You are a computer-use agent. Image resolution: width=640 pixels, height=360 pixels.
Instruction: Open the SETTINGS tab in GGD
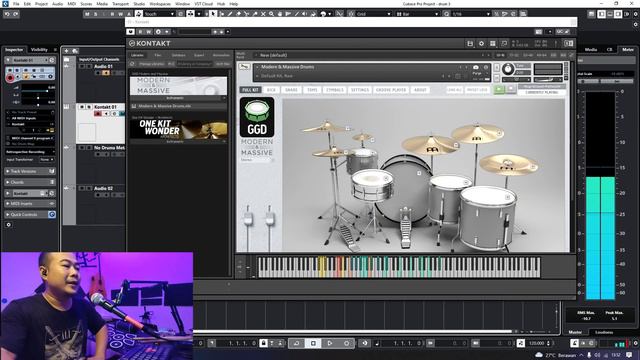pos(360,90)
